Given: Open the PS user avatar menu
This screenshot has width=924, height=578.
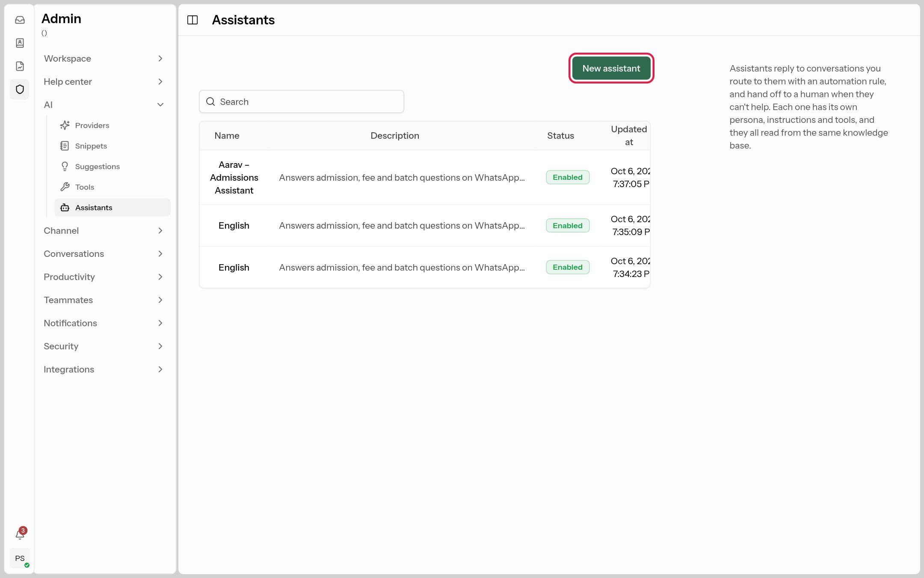Looking at the screenshot, I should click(20, 558).
